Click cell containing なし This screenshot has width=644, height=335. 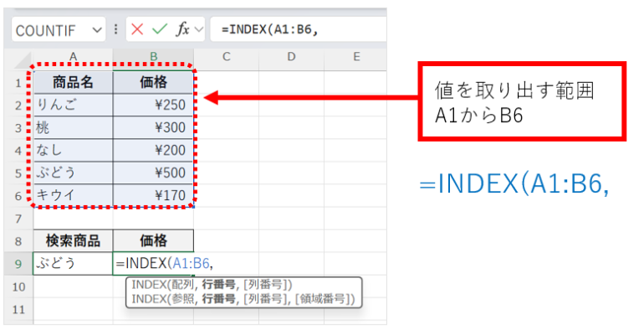coord(73,151)
